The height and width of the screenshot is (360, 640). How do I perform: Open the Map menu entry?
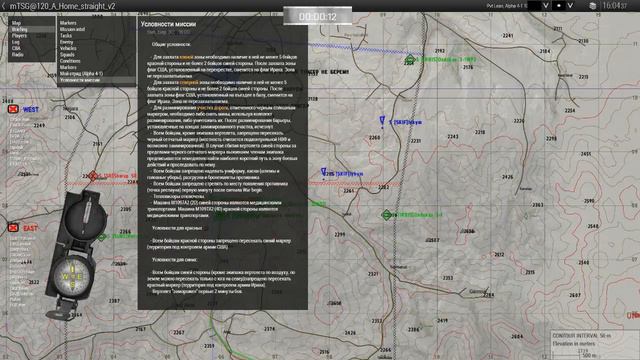(16, 23)
